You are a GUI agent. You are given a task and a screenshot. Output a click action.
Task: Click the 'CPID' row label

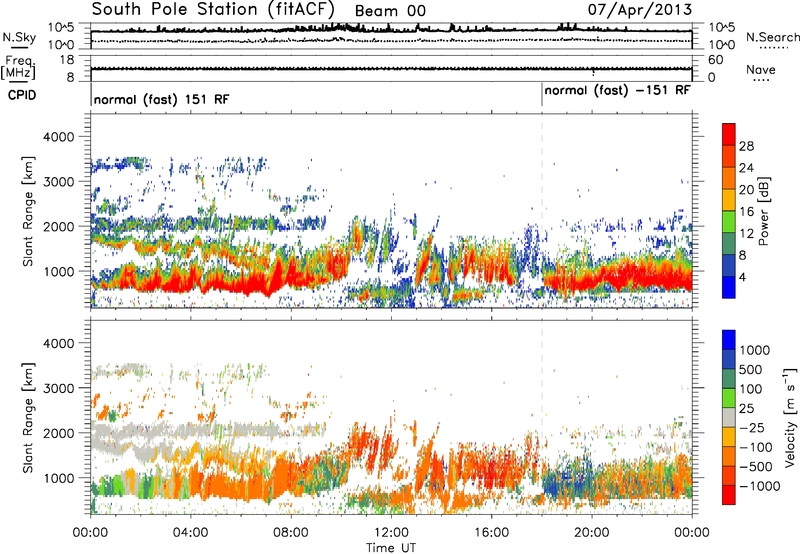[x=22, y=95]
